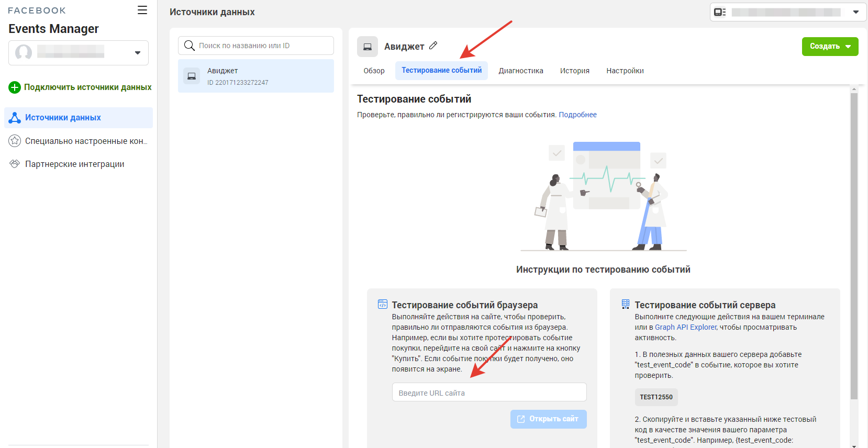
Task: Switch to the Настройки tab
Action: (625, 71)
